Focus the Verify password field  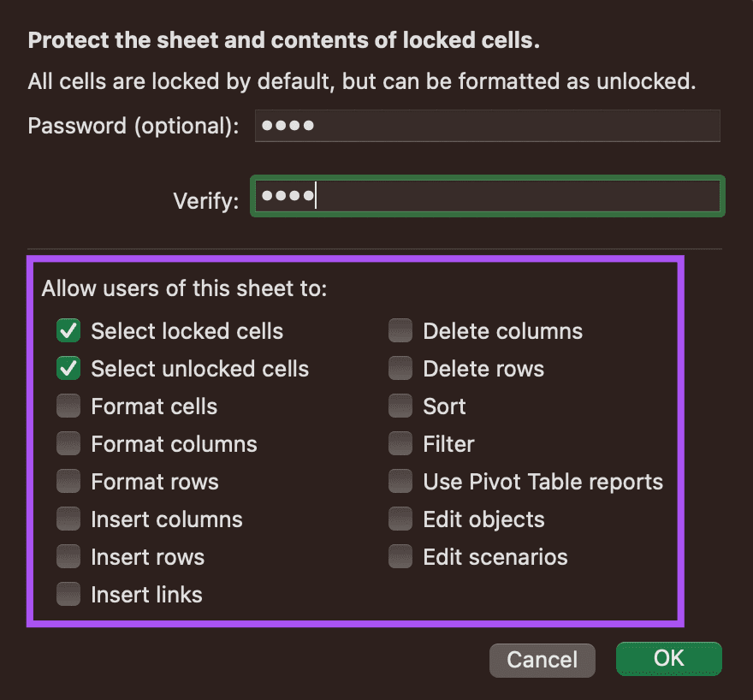tap(488, 196)
